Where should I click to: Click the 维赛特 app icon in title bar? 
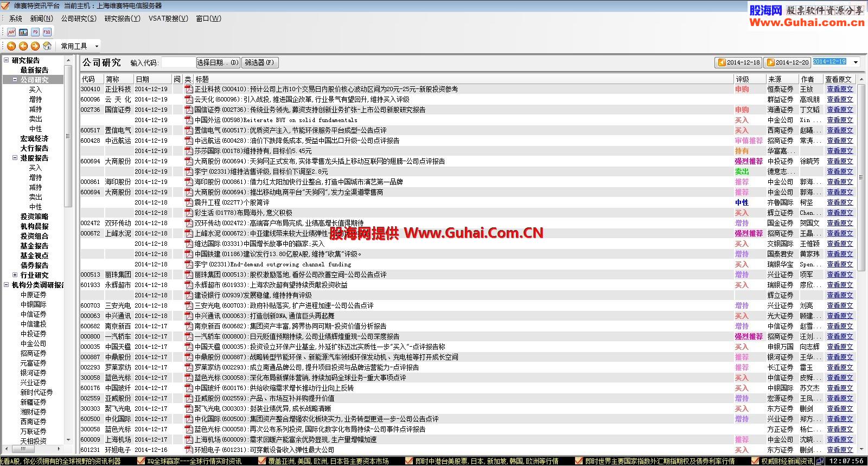coord(5,5)
